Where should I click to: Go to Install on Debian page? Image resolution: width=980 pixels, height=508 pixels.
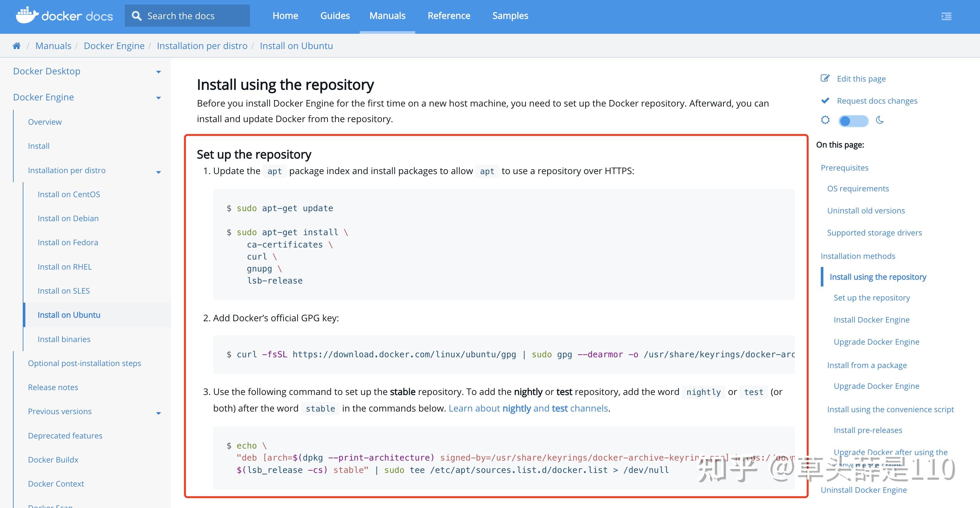pyautogui.click(x=68, y=218)
